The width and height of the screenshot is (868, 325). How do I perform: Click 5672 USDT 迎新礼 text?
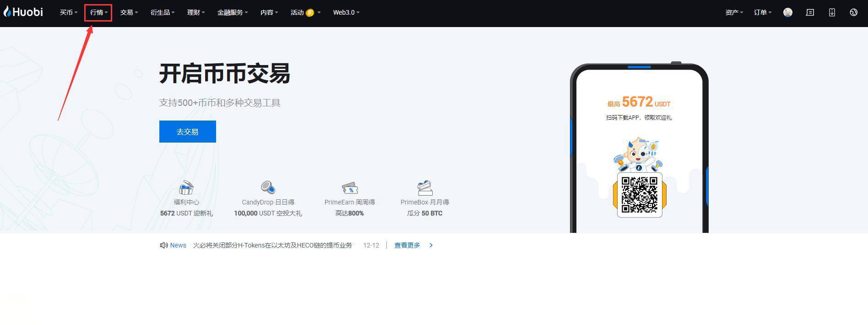click(186, 213)
